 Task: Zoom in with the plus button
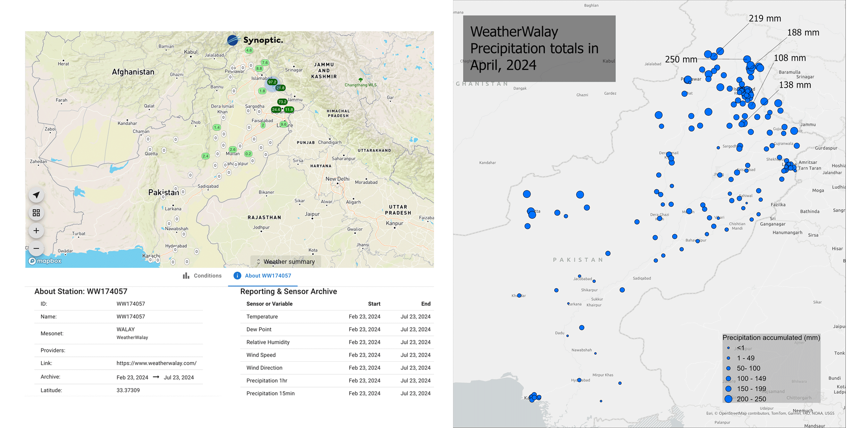[x=36, y=231]
